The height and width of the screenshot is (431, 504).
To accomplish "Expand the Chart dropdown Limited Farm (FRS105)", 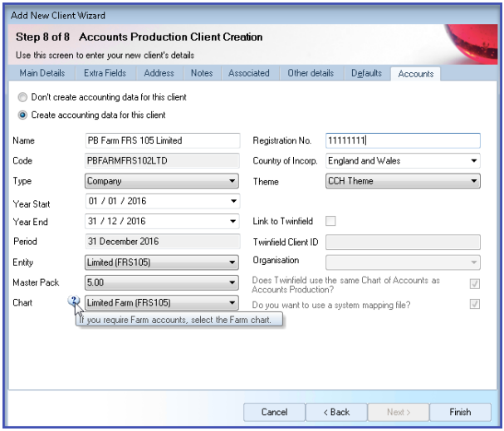I will pyautogui.click(x=162, y=303).
